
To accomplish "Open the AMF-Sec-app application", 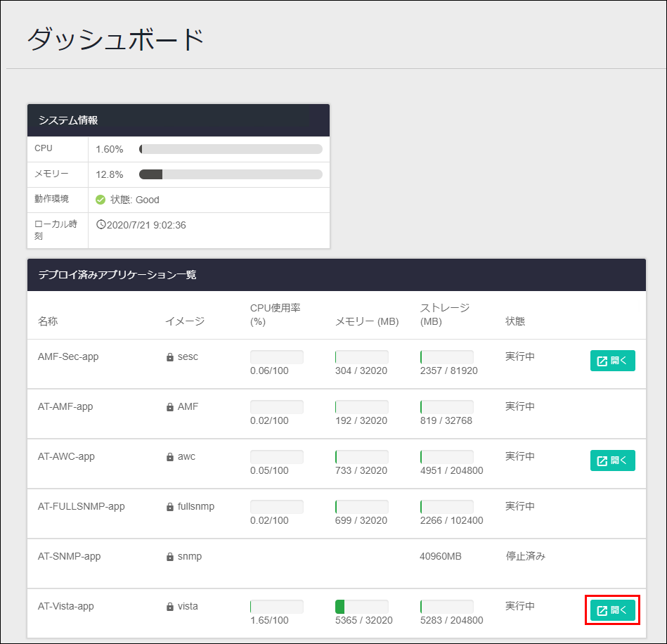I will click(612, 361).
